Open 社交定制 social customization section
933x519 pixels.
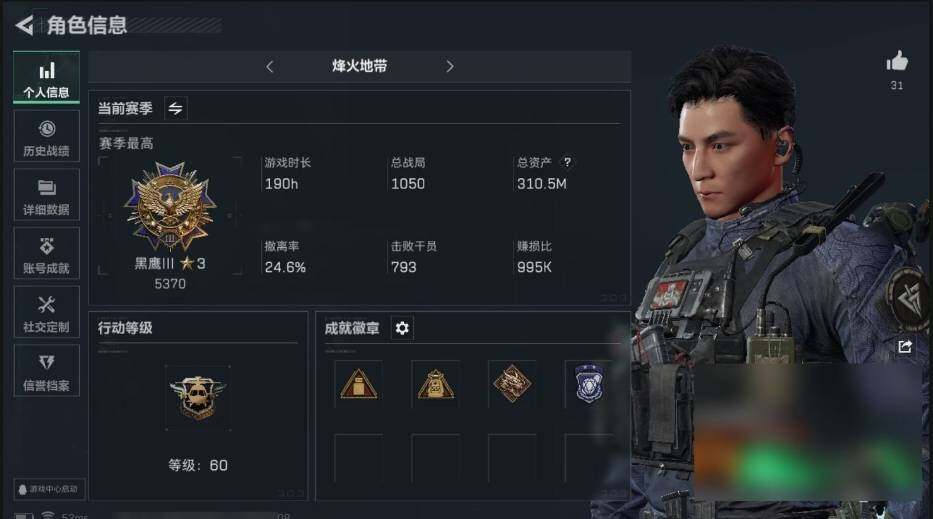pos(46,312)
